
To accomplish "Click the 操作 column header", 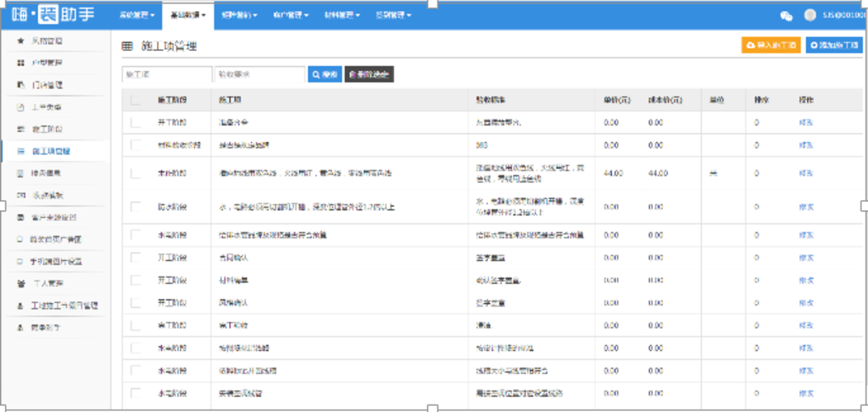I will tap(805, 100).
